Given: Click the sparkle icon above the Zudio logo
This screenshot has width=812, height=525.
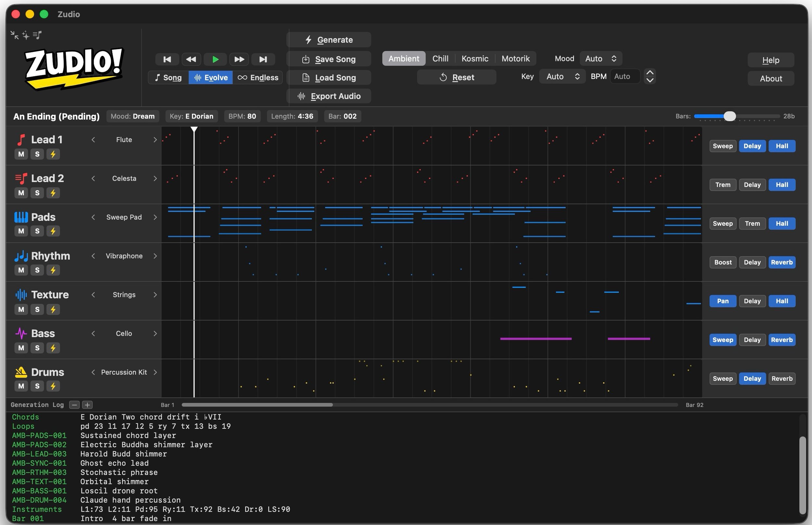Looking at the screenshot, I should 26,35.
